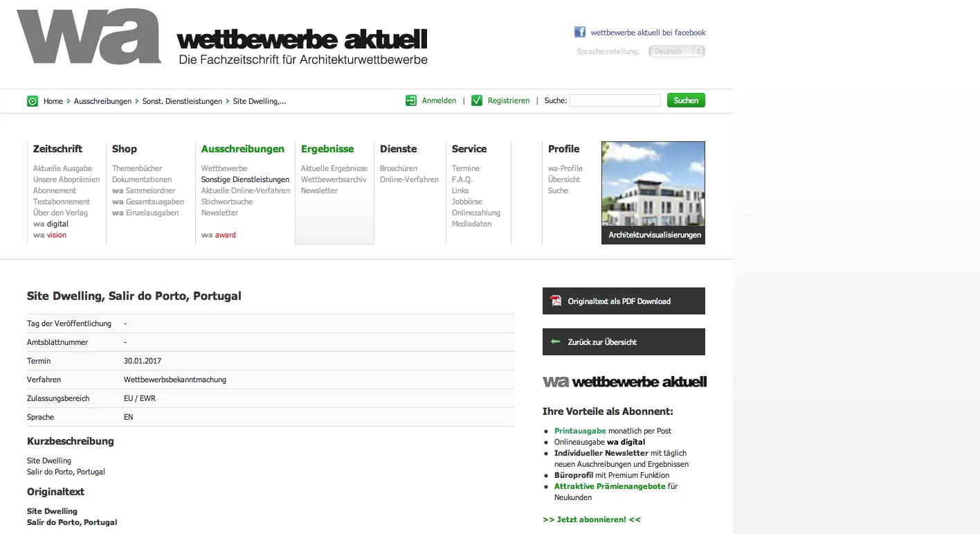Image resolution: width=980 pixels, height=534 pixels.
Task: Click the green home icon in breadcrumb
Action: click(33, 101)
